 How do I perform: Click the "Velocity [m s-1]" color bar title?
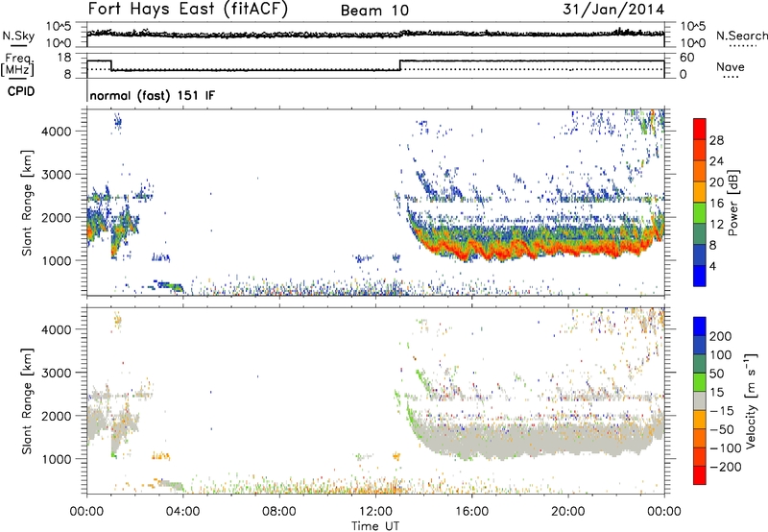pos(751,400)
